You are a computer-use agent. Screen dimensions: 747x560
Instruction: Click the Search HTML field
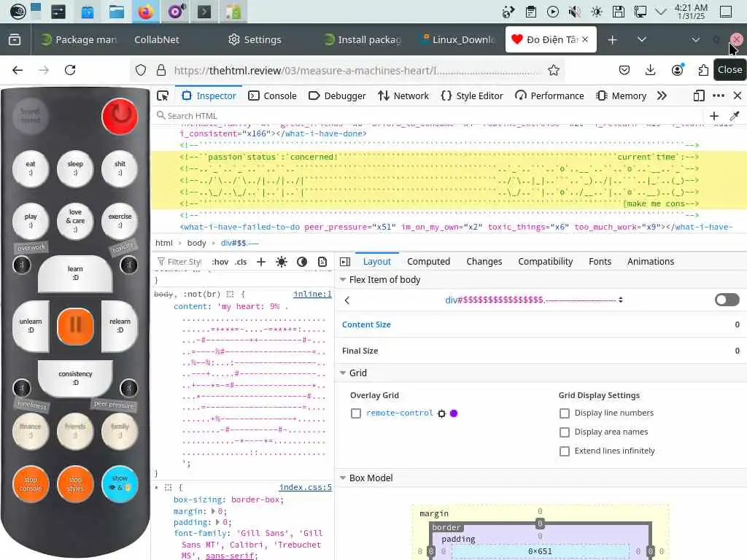(x=429, y=116)
